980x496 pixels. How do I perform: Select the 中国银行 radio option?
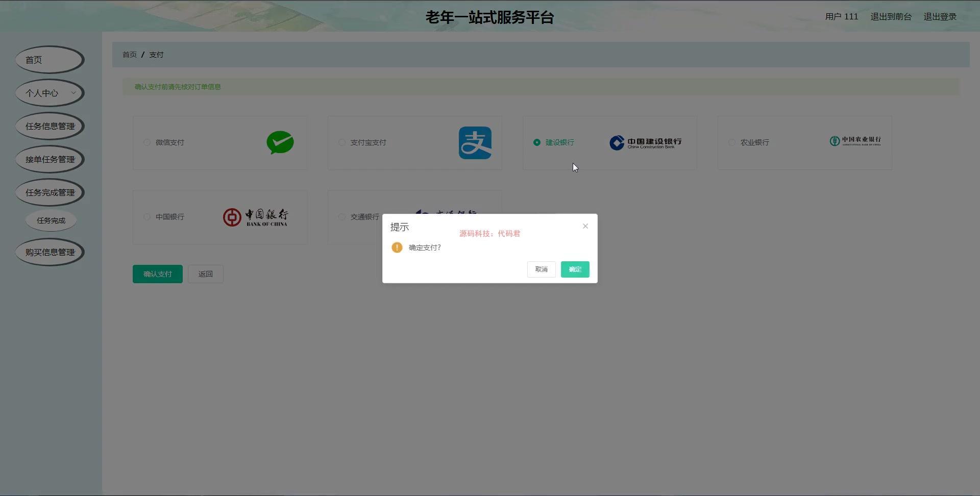coord(147,217)
